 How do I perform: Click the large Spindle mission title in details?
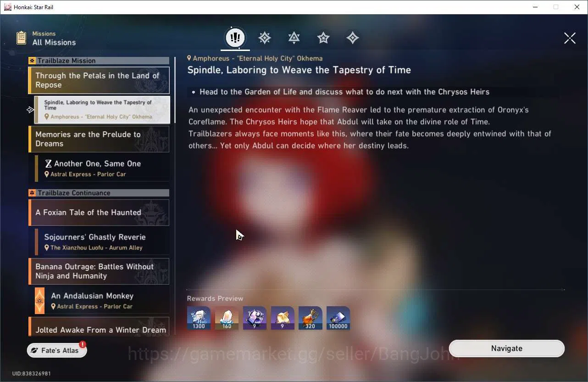coord(299,70)
